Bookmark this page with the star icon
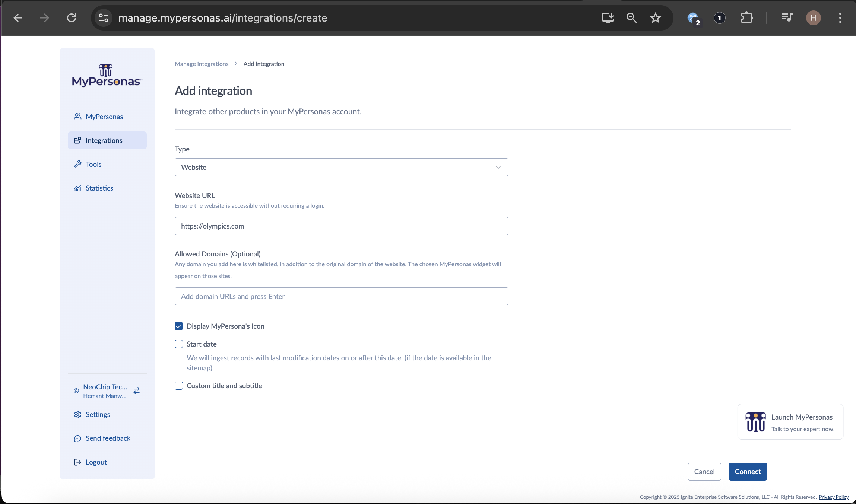This screenshot has width=856, height=504. (x=655, y=18)
